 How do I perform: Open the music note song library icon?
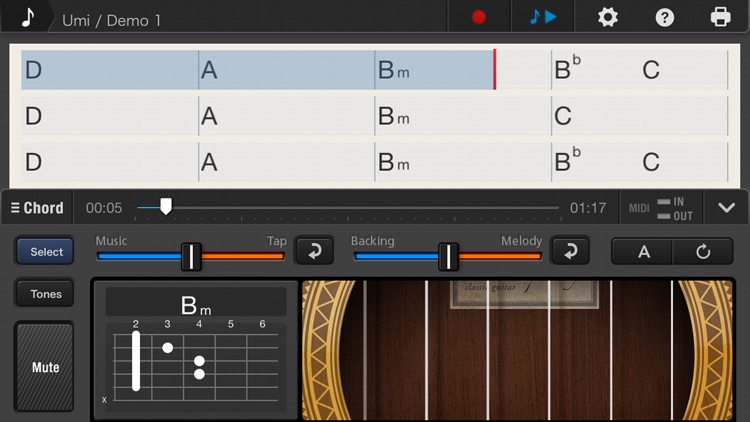28,18
